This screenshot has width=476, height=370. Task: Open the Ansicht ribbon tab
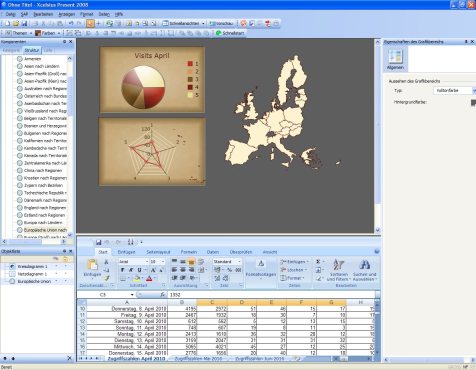(270, 252)
